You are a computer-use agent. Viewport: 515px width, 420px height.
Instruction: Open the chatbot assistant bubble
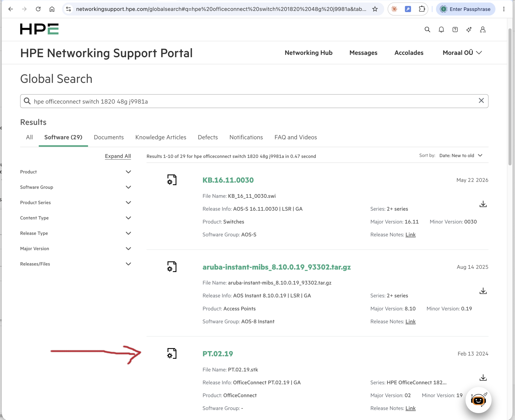478,400
